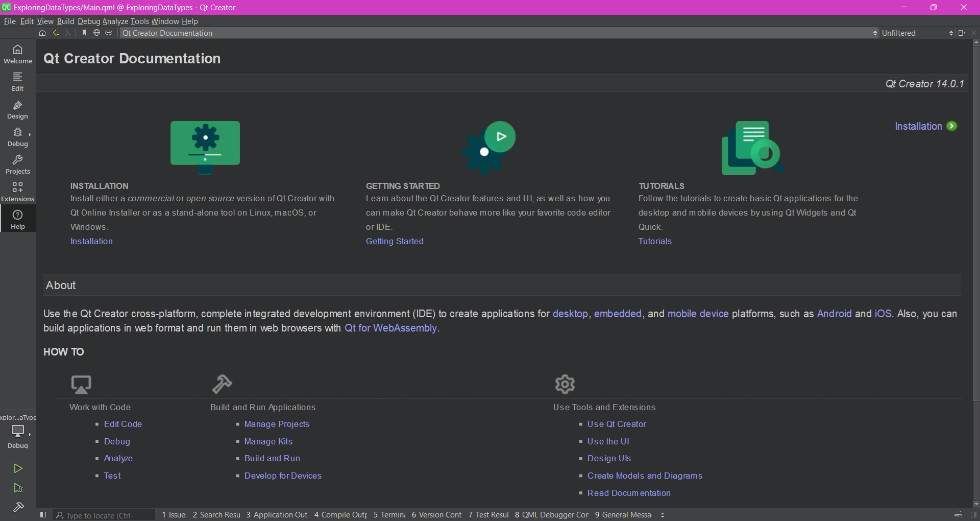Open the kit selector monitor icon
980x521 pixels.
point(18,432)
